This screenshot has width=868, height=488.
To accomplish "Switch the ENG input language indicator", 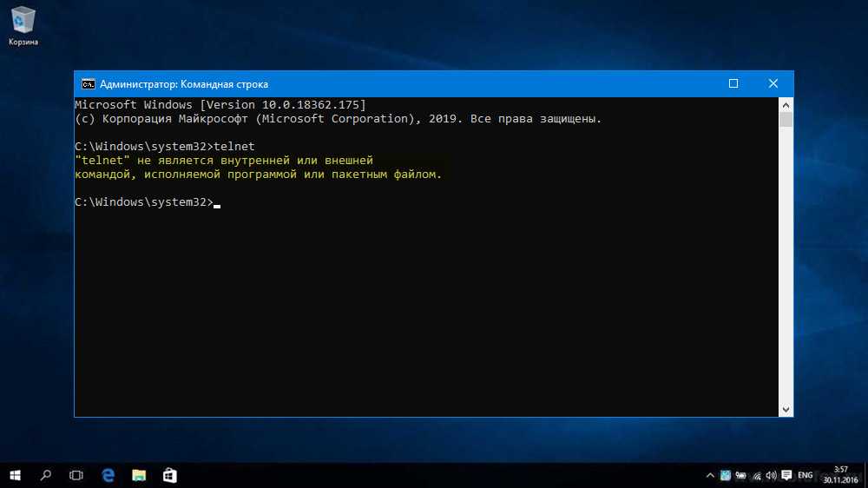I will (806, 476).
